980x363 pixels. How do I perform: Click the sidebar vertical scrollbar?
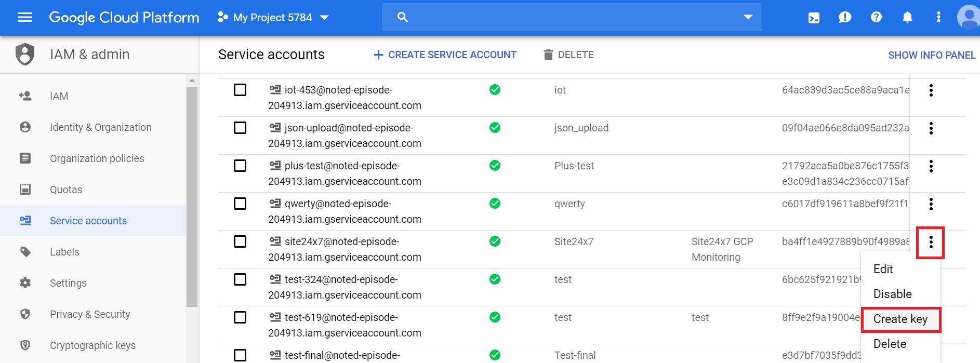[192, 197]
